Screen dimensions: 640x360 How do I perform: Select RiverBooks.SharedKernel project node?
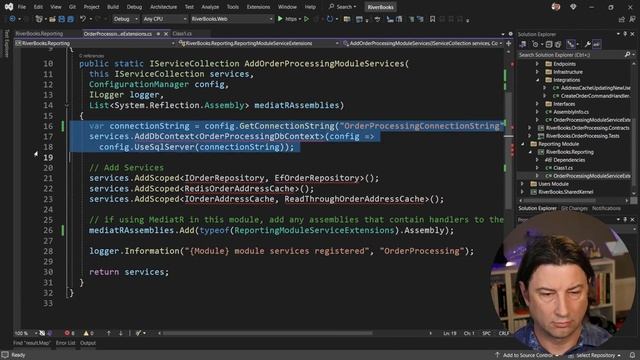click(x=565, y=192)
